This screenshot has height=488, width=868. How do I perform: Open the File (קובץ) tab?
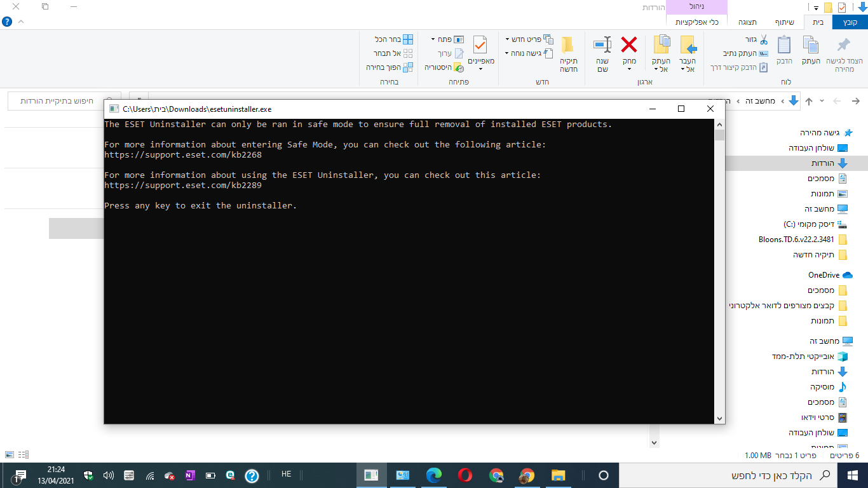click(x=850, y=22)
